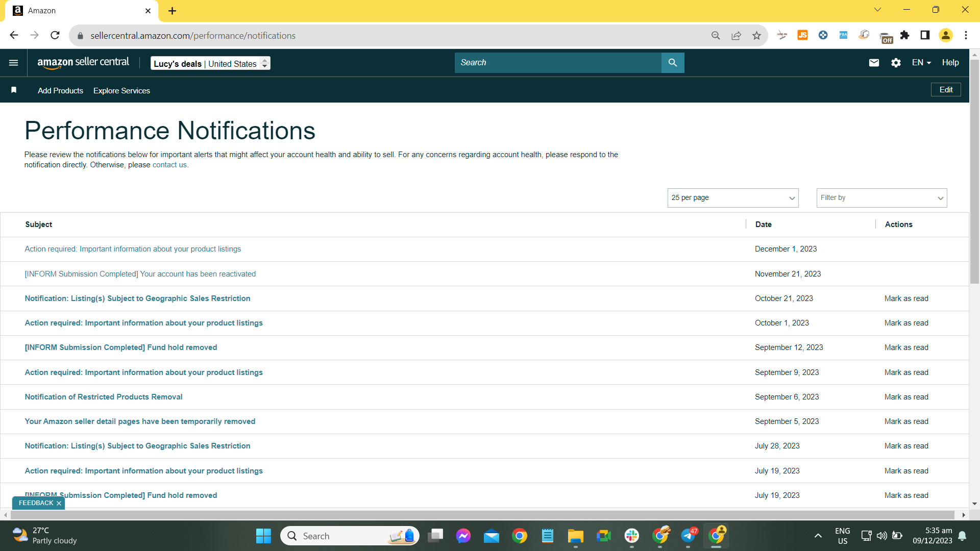Open the EN language dropdown
Image resolution: width=980 pixels, height=551 pixels.
click(921, 63)
